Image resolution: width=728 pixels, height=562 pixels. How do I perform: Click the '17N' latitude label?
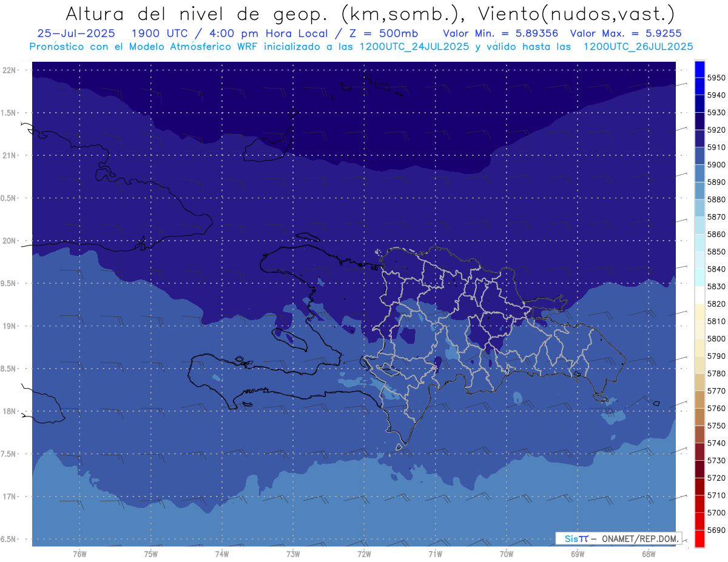point(10,497)
